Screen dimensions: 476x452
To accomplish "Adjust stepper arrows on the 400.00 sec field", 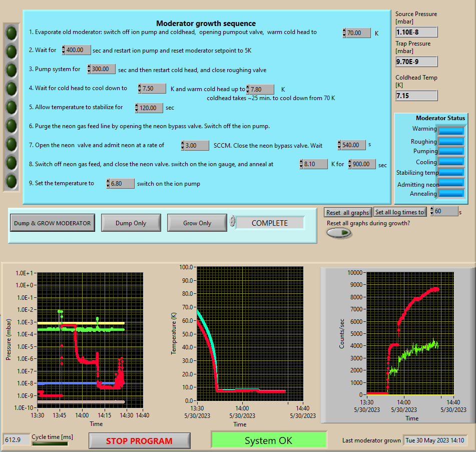I will (64, 50).
